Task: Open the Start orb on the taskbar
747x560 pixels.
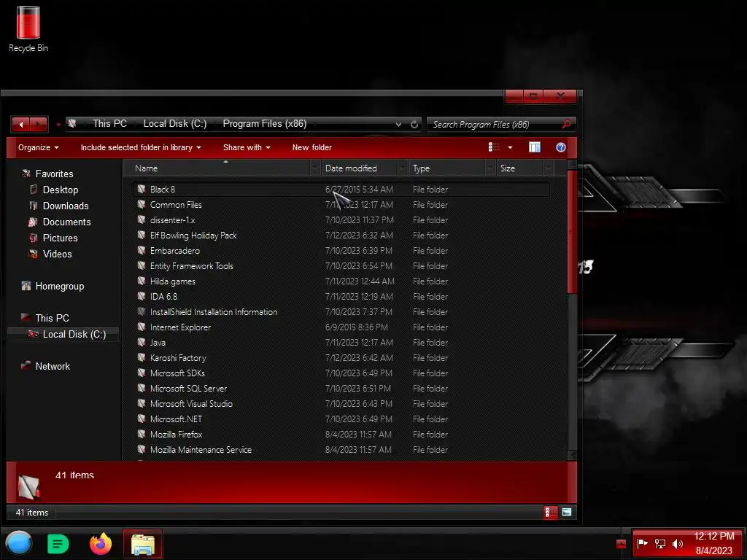Action: (18, 543)
